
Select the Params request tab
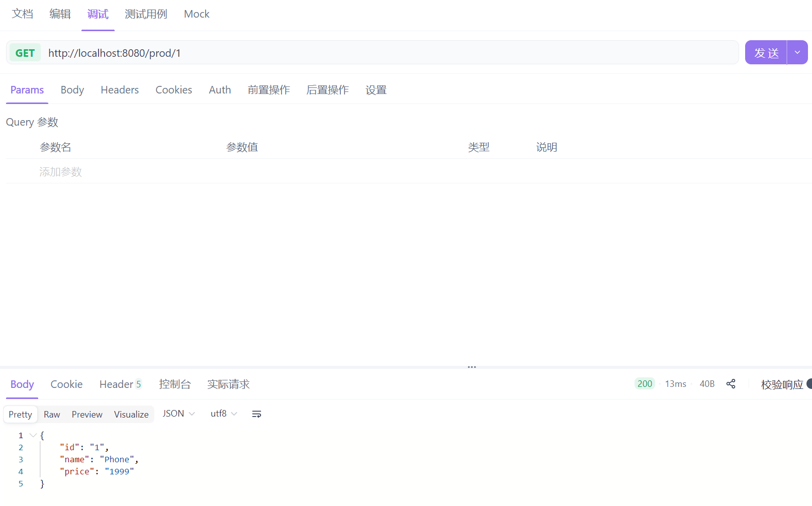pos(27,90)
